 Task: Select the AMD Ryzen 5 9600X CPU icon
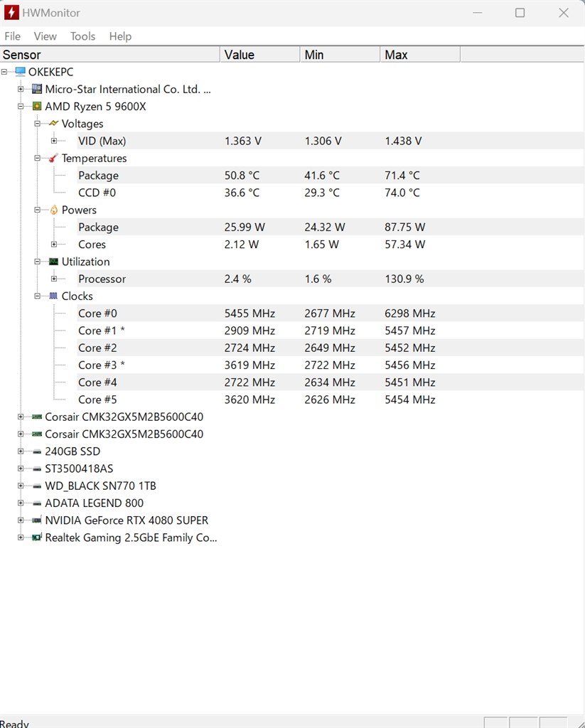pyautogui.click(x=36, y=106)
